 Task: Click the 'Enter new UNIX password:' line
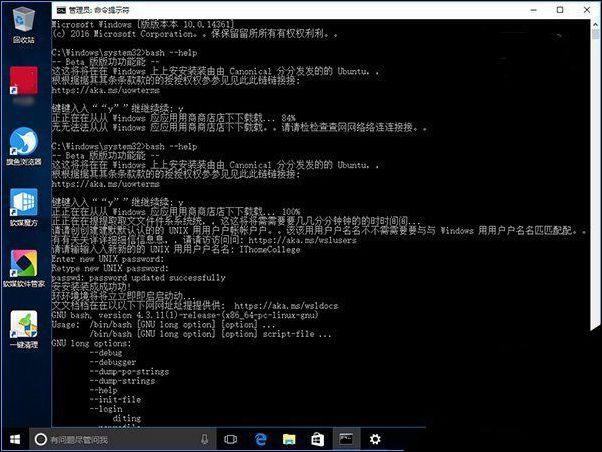click(x=108, y=259)
